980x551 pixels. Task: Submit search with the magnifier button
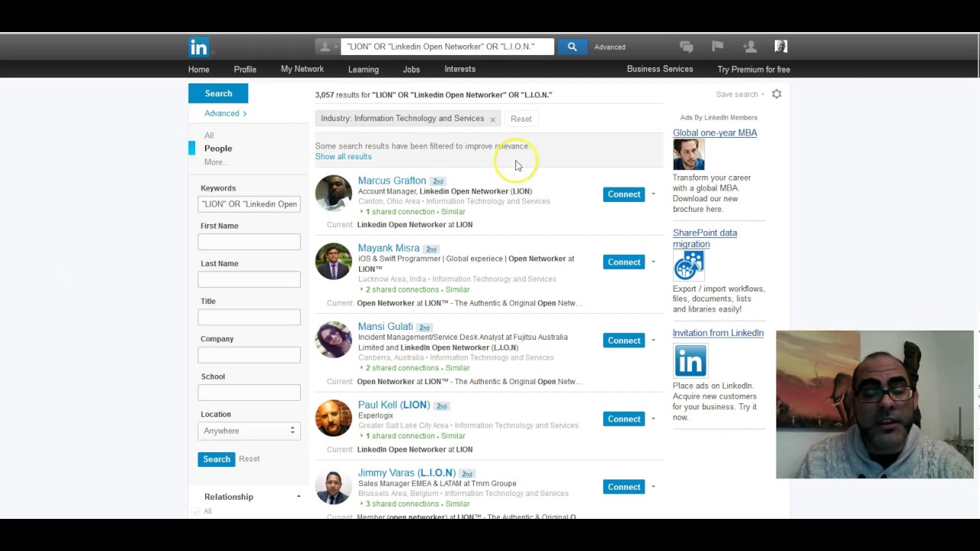coord(572,47)
